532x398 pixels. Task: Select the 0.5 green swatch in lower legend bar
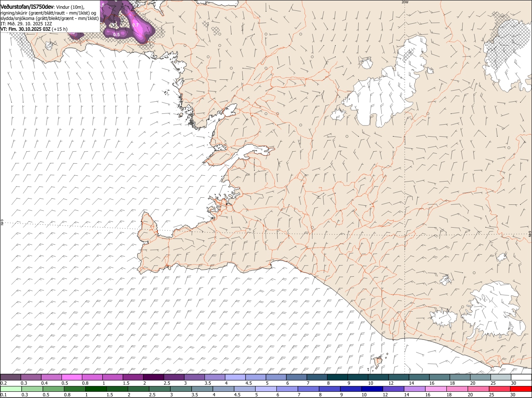(x=53, y=389)
